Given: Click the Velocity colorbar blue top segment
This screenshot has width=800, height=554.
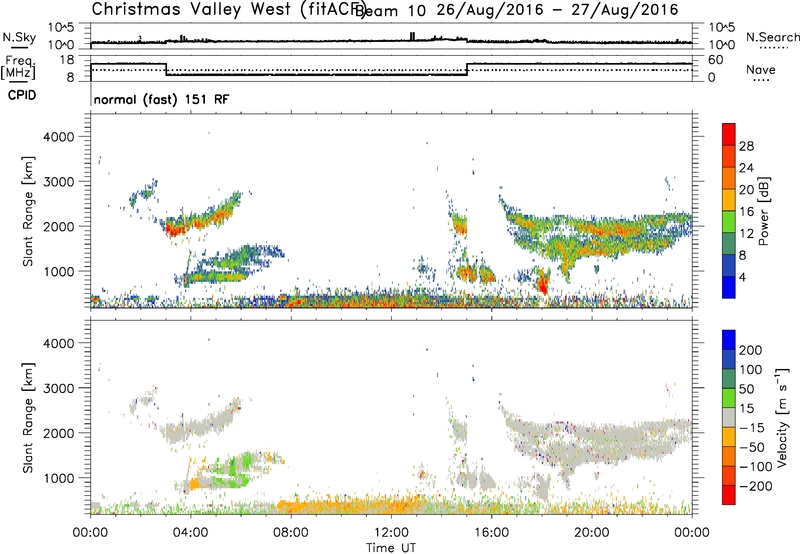Looking at the screenshot, I should click(729, 340).
